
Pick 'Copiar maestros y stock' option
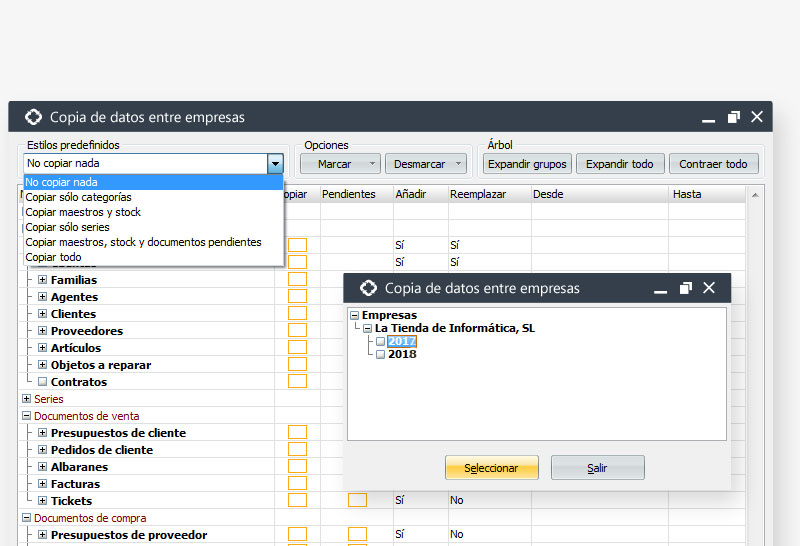point(83,212)
